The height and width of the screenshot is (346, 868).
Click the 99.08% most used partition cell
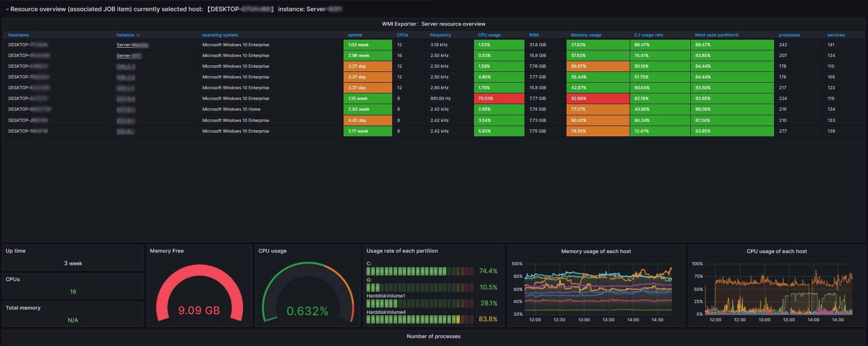click(732, 109)
